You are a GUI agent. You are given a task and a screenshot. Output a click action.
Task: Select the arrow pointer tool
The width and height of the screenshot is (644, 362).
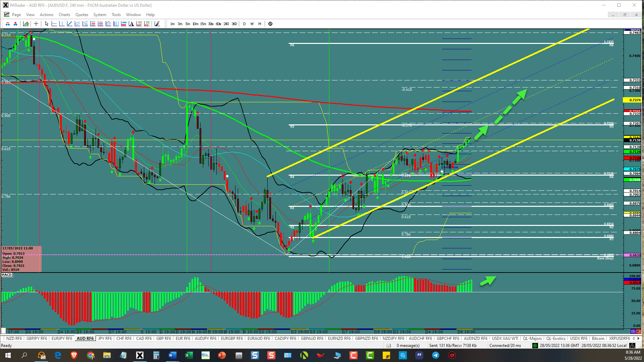47,24
